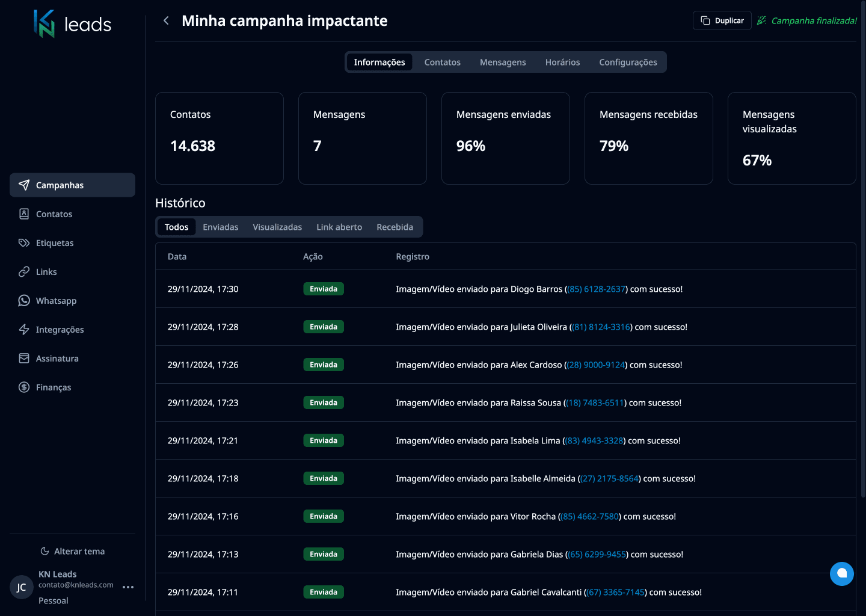Image resolution: width=866 pixels, height=616 pixels.
Task: Open Raissa Sousa phone link (18) 7483-6511
Action: (x=595, y=402)
